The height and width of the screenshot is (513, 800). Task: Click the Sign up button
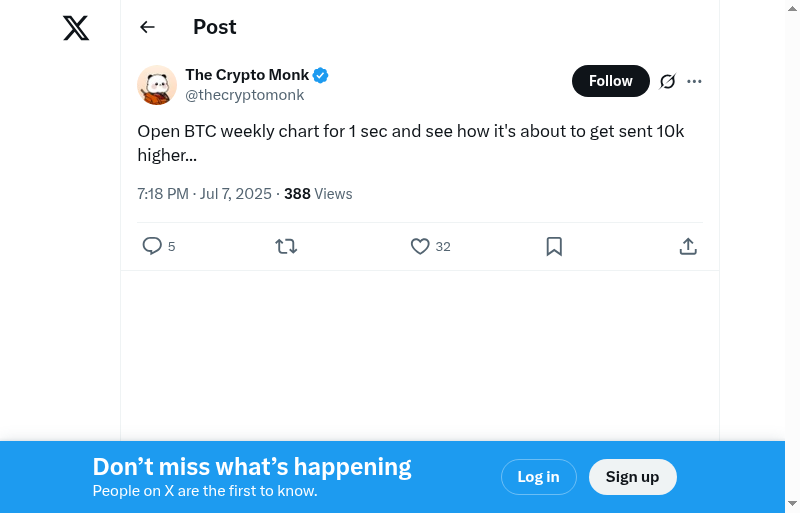coord(632,477)
